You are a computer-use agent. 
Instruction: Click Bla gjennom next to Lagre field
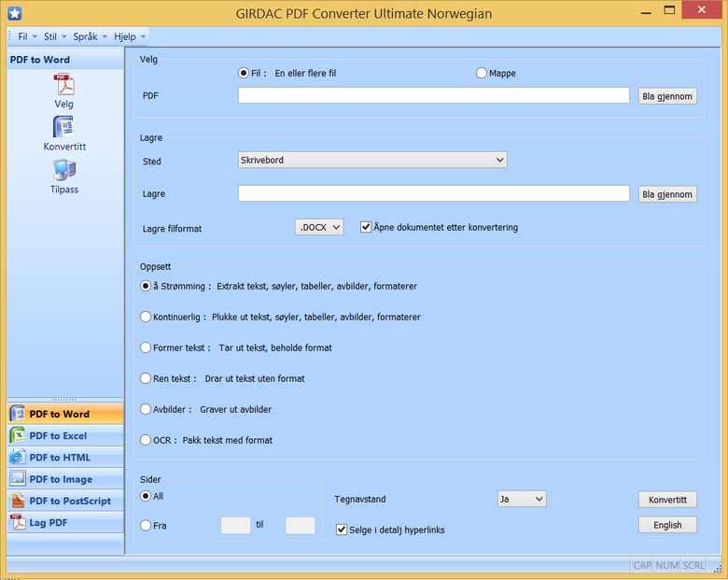point(667,194)
